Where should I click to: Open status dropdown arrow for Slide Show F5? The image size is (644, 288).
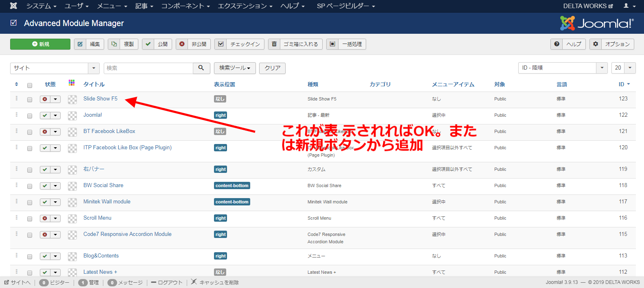tap(55, 99)
